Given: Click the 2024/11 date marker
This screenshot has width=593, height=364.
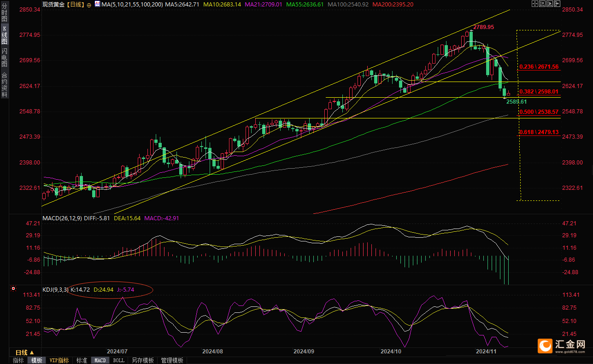Looking at the screenshot, I should (487, 351).
